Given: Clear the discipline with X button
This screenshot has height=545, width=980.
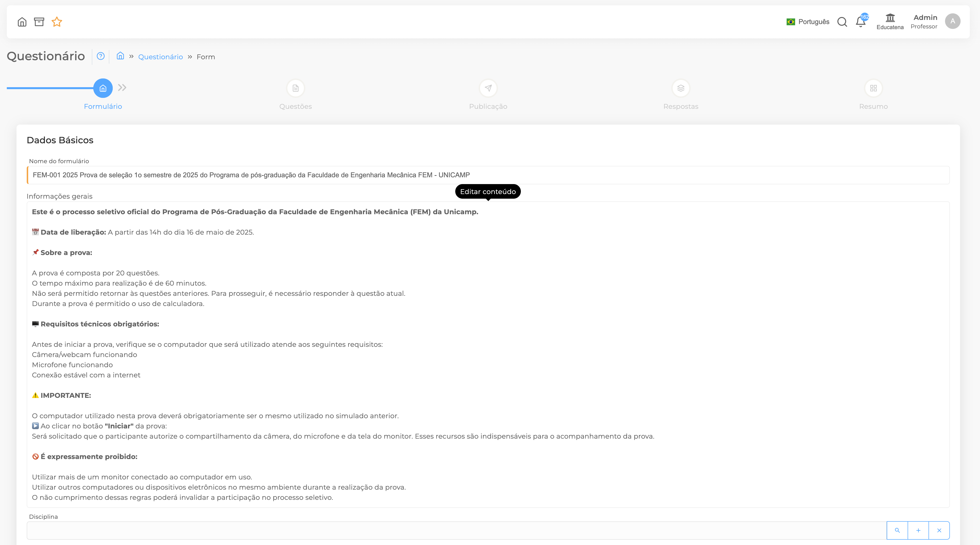Looking at the screenshot, I should click(939, 530).
